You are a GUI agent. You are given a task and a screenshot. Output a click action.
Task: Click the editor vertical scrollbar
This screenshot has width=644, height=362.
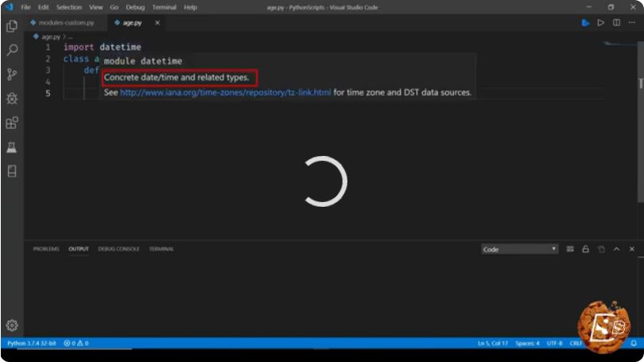pyautogui.click(x=640, y=122)
